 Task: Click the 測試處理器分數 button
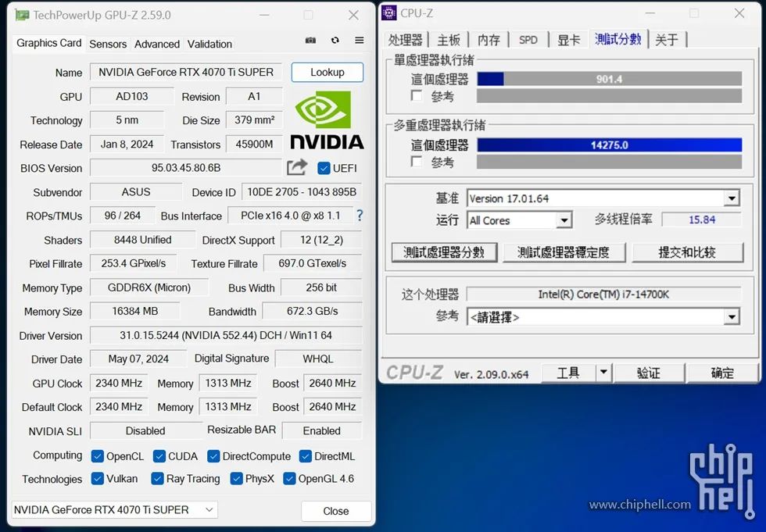[444, 252]
